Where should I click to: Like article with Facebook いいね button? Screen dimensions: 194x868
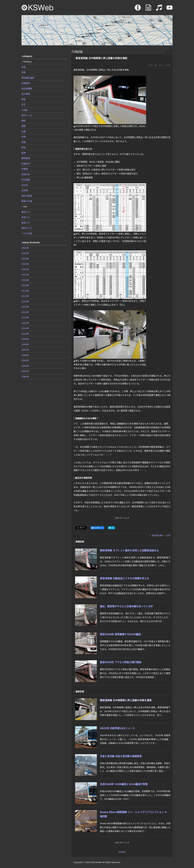point(97,528)
